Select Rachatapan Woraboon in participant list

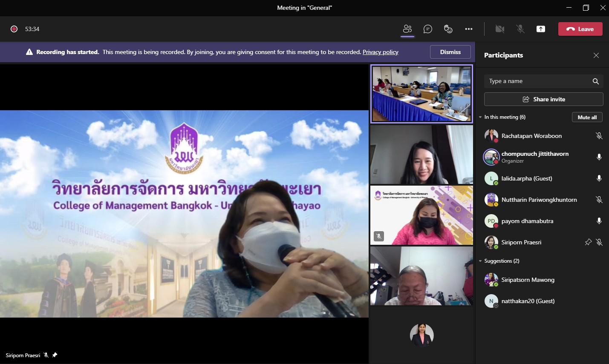click(x=531, y=136)
